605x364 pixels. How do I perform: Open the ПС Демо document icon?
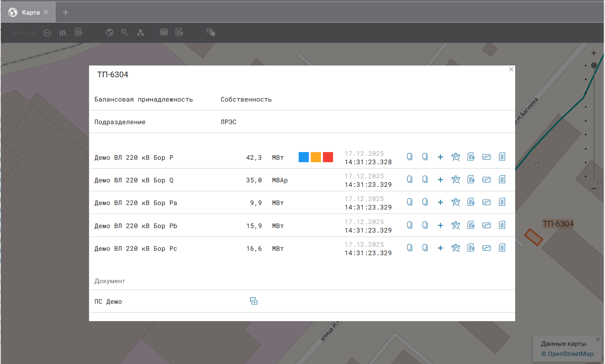(x=254, y=301)
